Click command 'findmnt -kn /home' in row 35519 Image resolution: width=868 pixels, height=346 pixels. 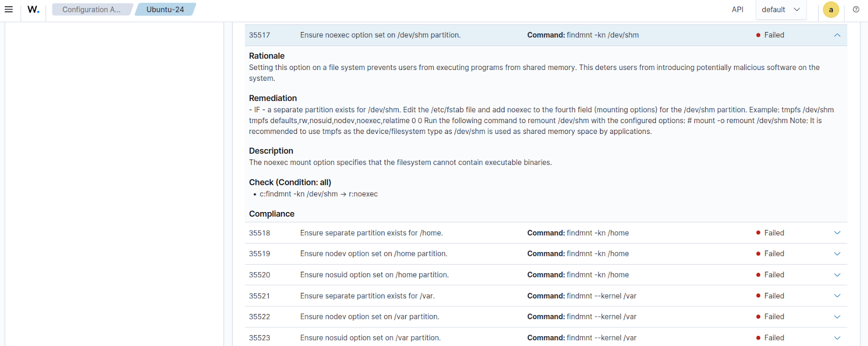(598, 254)
